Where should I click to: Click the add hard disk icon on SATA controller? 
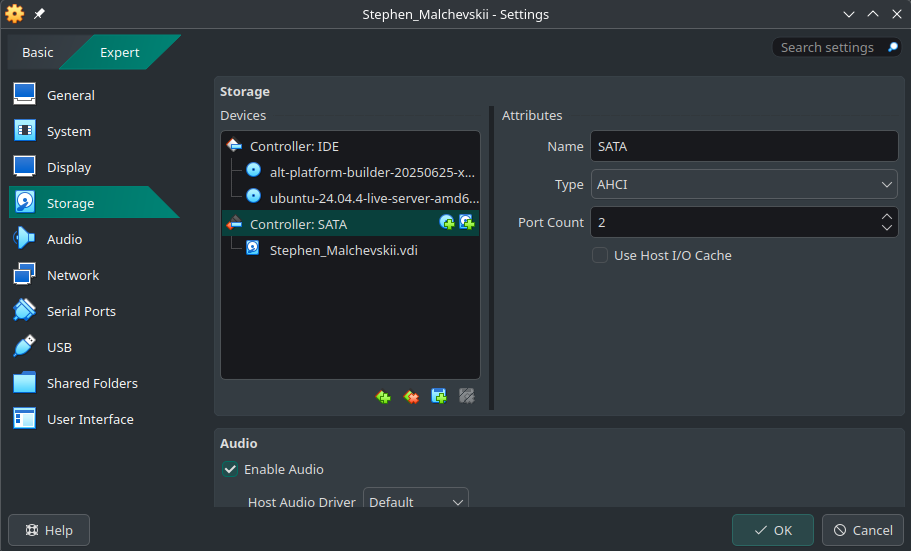[x=466, y=223]
